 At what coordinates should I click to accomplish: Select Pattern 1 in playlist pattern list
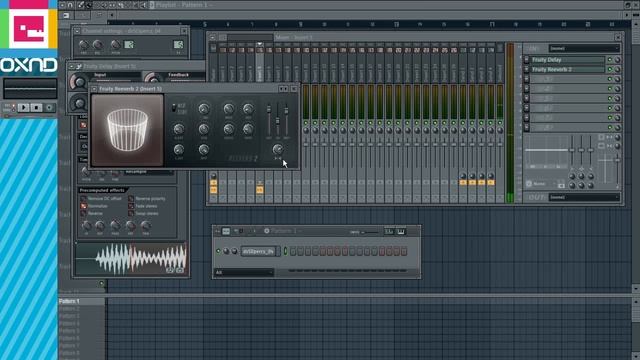pyautogui.click(x=81, y=302)
